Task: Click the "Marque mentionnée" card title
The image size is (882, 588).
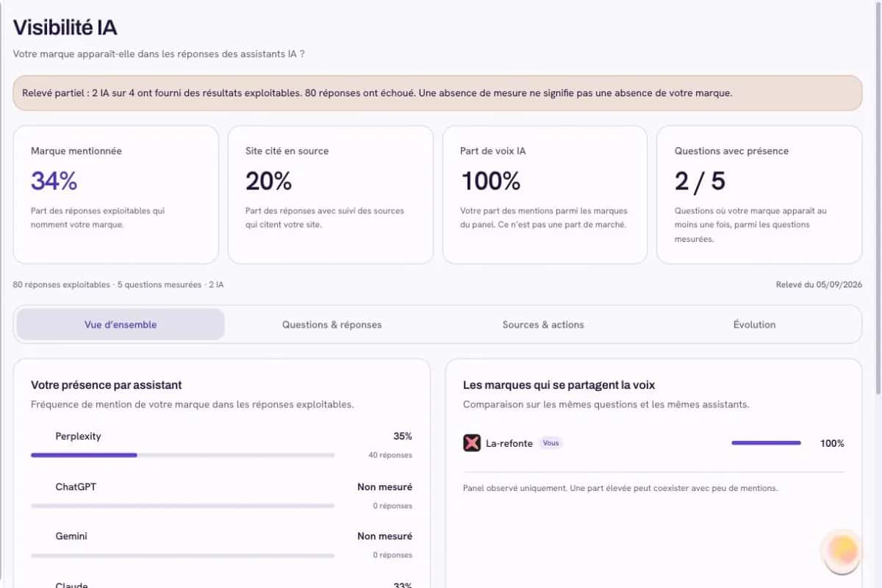Action: [76, 151]
